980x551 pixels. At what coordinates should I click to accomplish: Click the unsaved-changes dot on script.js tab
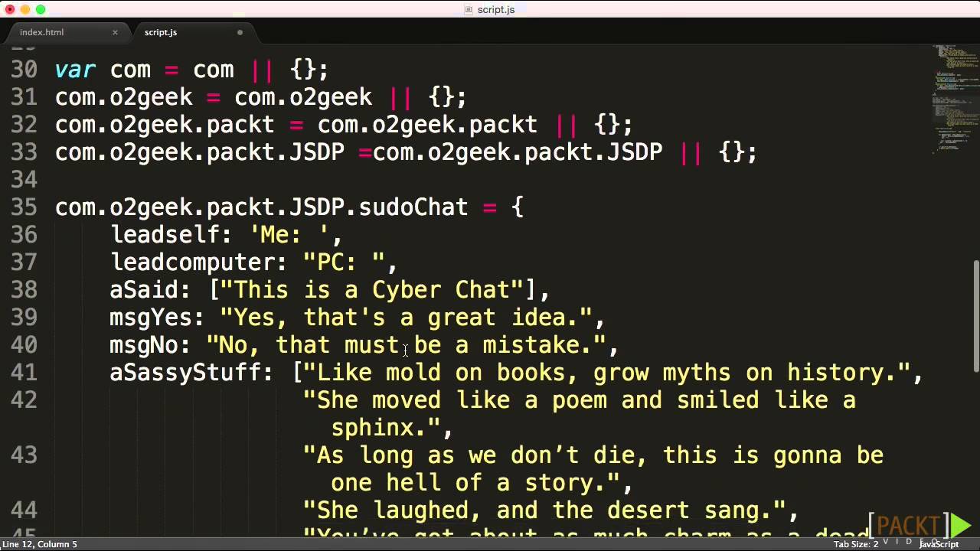pyautogui.click(x=240, y=32)
